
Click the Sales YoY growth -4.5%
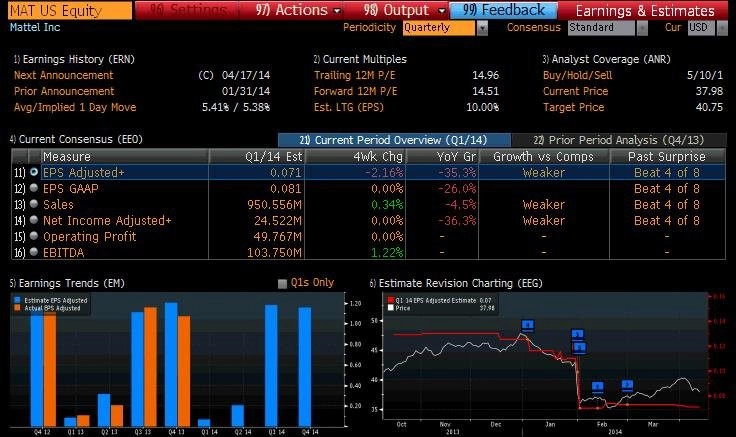point(460,205)
